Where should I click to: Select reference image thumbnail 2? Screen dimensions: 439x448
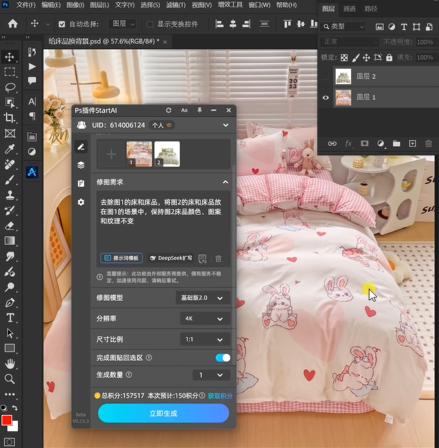coord(167,154)
